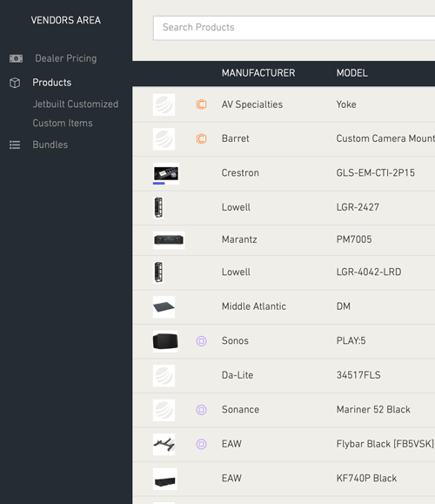
Task: Open Dealer Pricing in sidebar
Action: tap(66, 58)
